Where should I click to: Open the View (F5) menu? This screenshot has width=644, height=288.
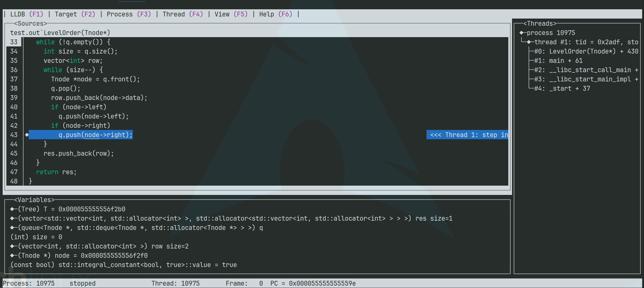coord(231,14)
